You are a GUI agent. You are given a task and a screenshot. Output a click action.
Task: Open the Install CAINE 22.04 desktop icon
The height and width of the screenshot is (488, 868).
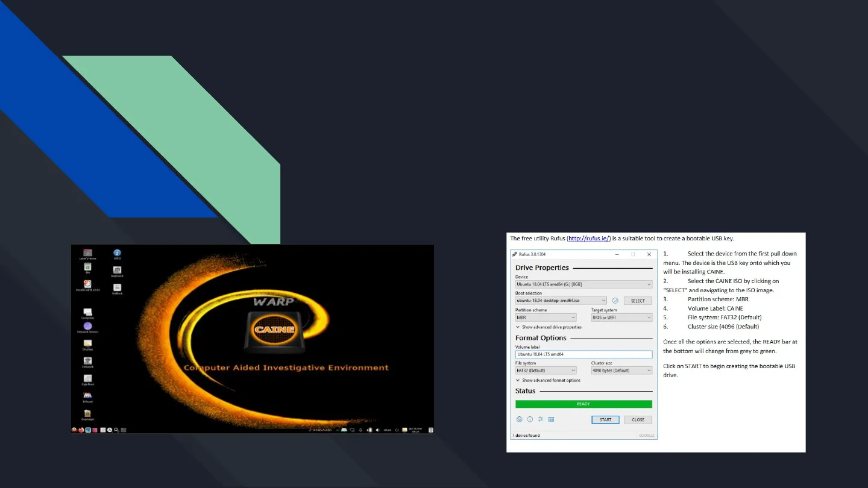[x=88, y=284]
